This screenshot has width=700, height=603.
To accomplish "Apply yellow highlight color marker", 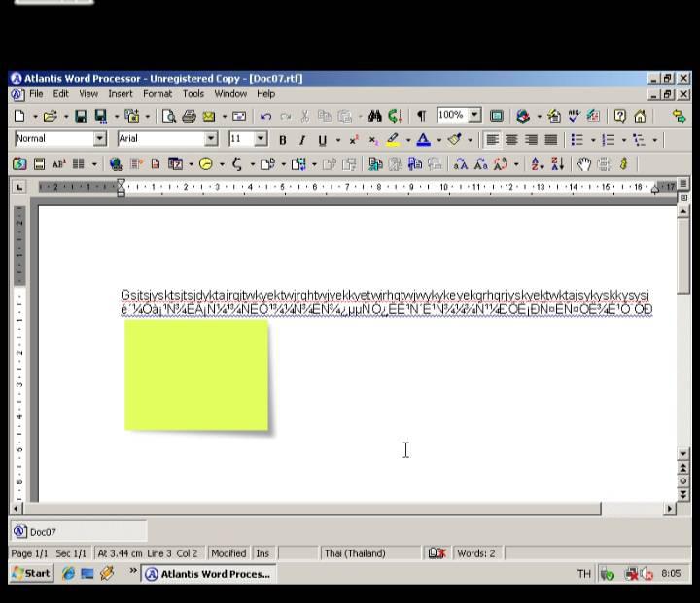I will coord(393,140).
